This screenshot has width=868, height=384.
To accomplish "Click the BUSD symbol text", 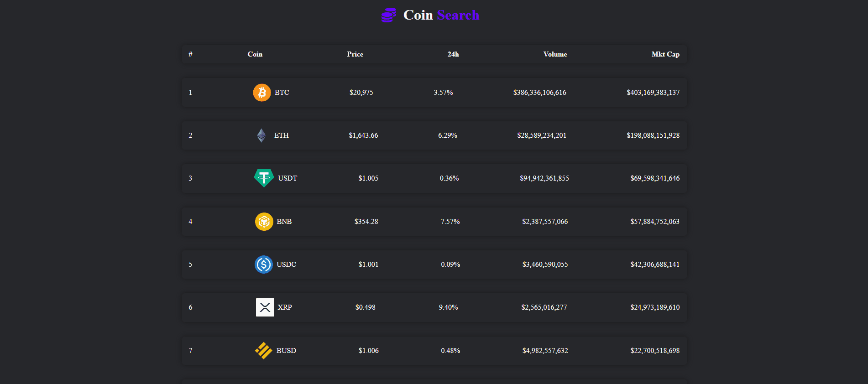I will point(286,351).
